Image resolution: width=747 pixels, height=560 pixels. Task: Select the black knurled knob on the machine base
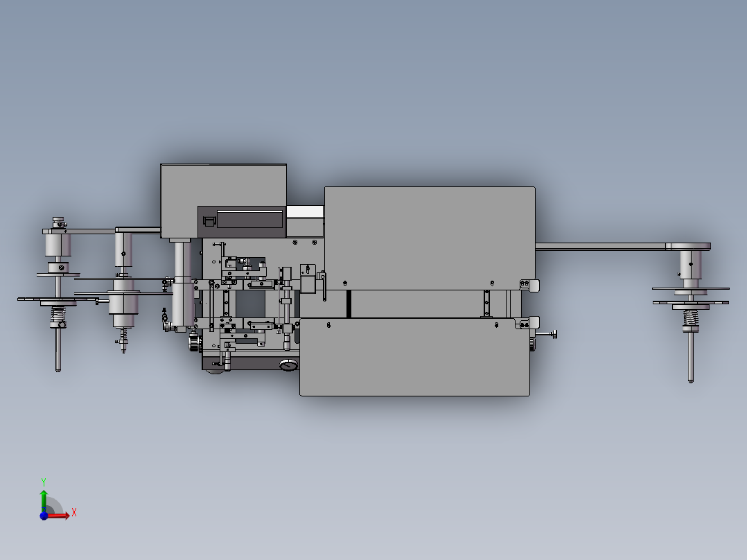pos(194,342)
